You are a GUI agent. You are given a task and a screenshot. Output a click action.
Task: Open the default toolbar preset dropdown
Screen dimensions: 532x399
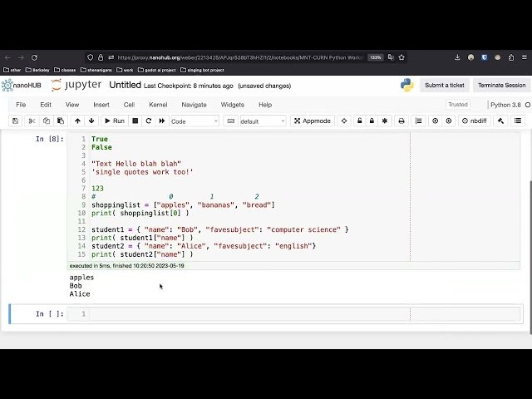[x=263, y=121]
